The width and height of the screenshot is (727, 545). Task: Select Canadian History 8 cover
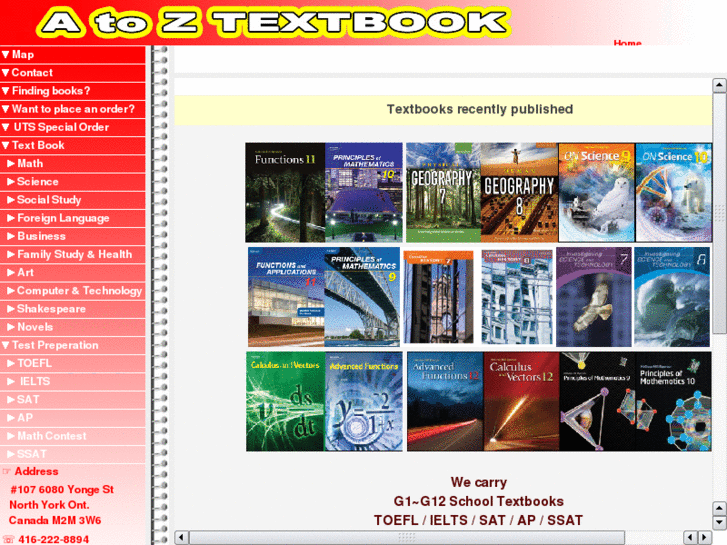pos(517,297)
